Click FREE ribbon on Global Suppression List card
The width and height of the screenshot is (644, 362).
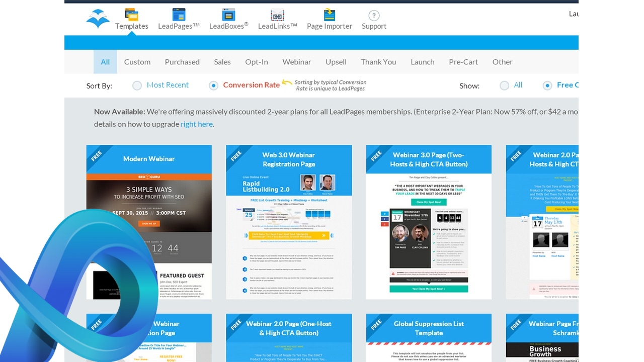(x=376, y=324)
